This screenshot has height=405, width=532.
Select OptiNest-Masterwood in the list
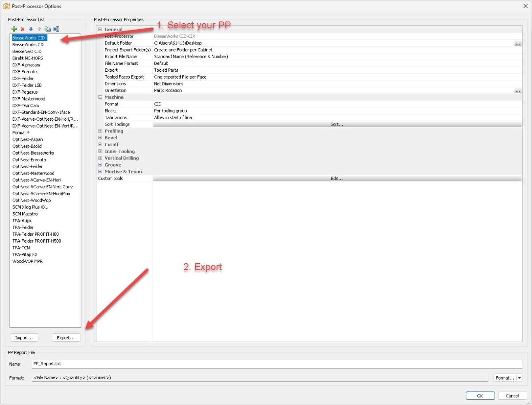coord(33,173)
